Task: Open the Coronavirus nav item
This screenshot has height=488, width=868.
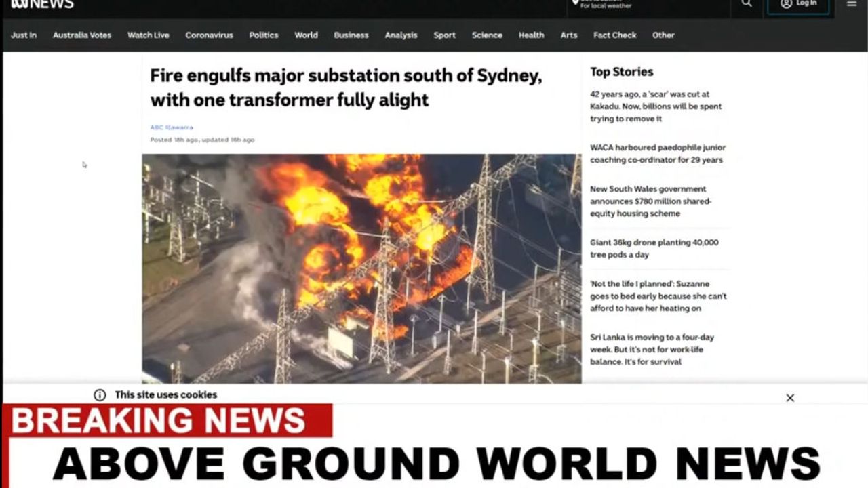Action: (x=209, y=35)
